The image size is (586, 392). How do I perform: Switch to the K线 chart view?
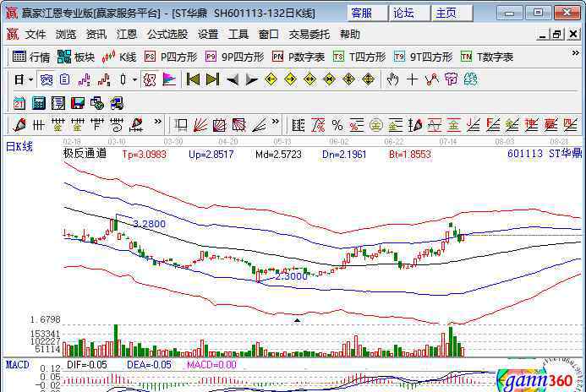coord(119,57)
